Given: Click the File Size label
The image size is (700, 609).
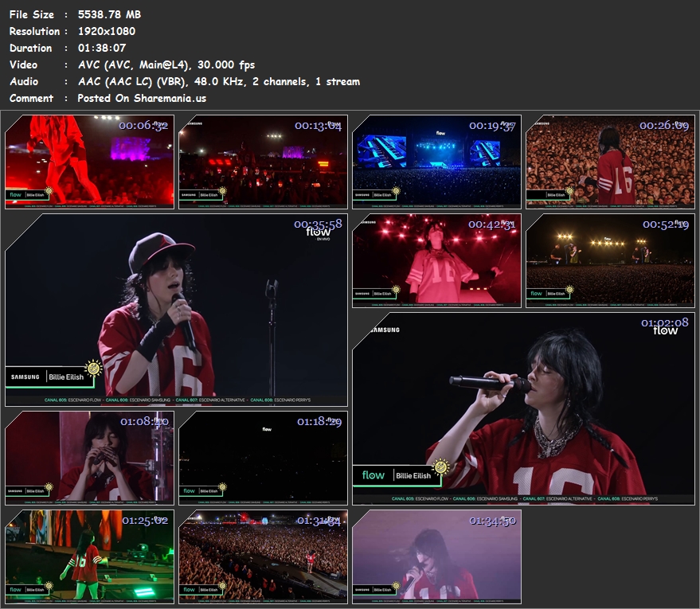Looking at the screenshot, I should [32, 14].
